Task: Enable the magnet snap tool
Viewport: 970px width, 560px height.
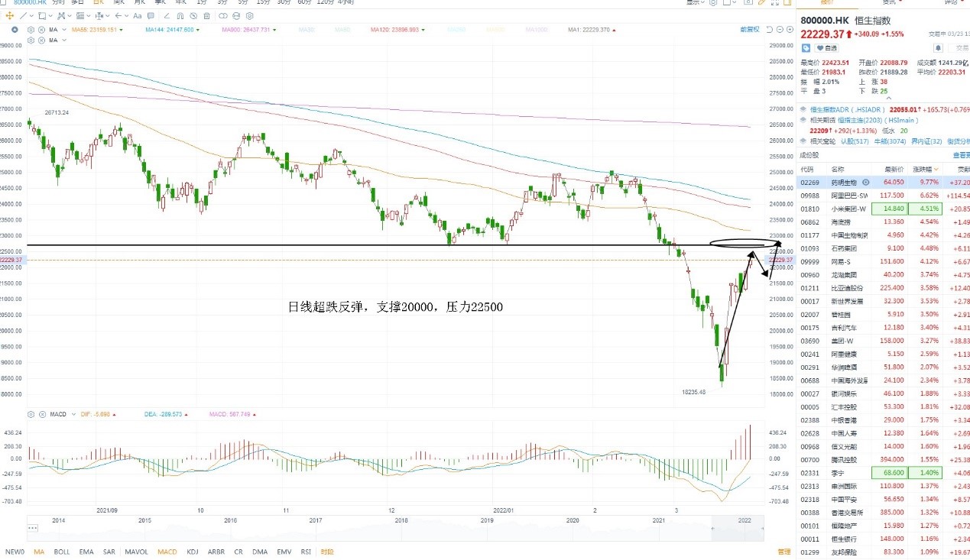Action: point(180,16)
